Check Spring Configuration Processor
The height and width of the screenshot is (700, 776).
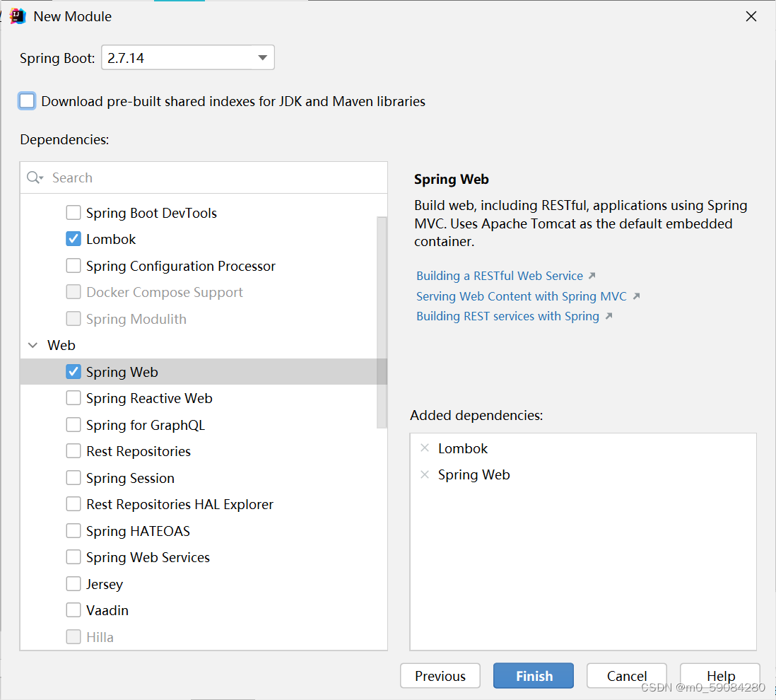74,265
